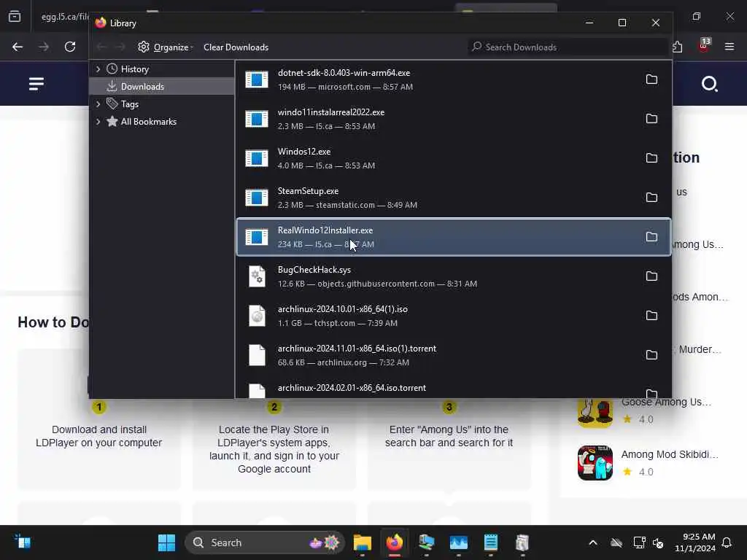Open containing folder for BugCheckHack.sys
This screenshot has width=747, height=560.
[x=651, y=276]
